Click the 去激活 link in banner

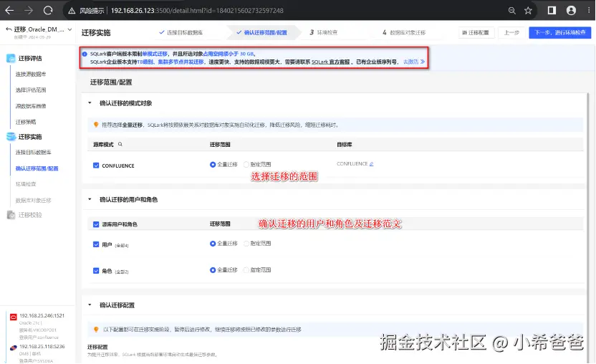pos(414,62)
